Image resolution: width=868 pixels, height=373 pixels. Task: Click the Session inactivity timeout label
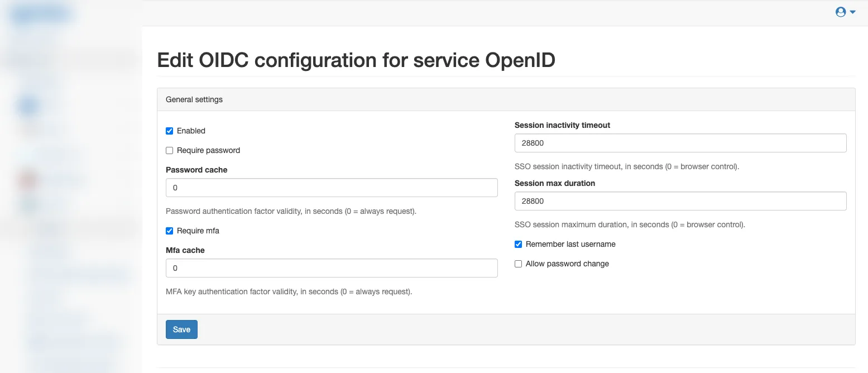tap(562, 125)
